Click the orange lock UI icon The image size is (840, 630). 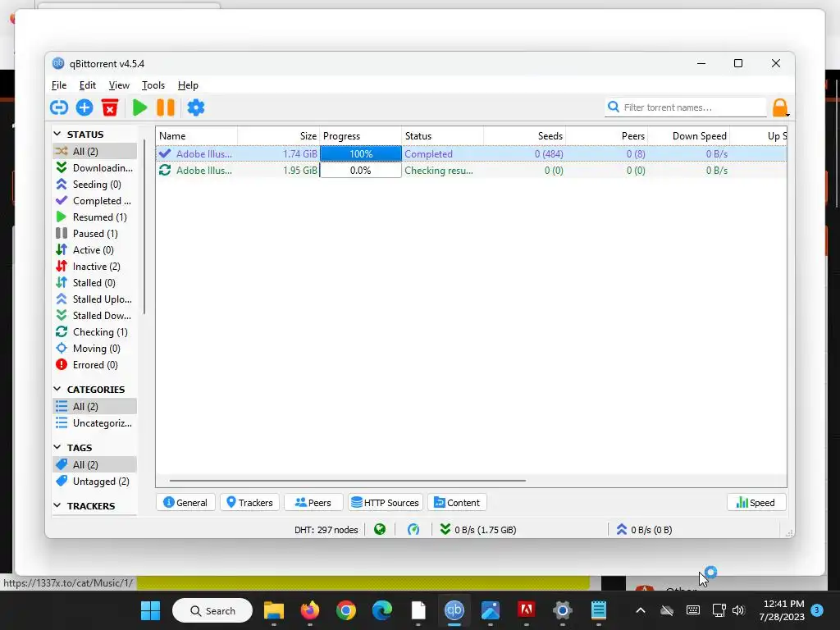pos(780,107)
